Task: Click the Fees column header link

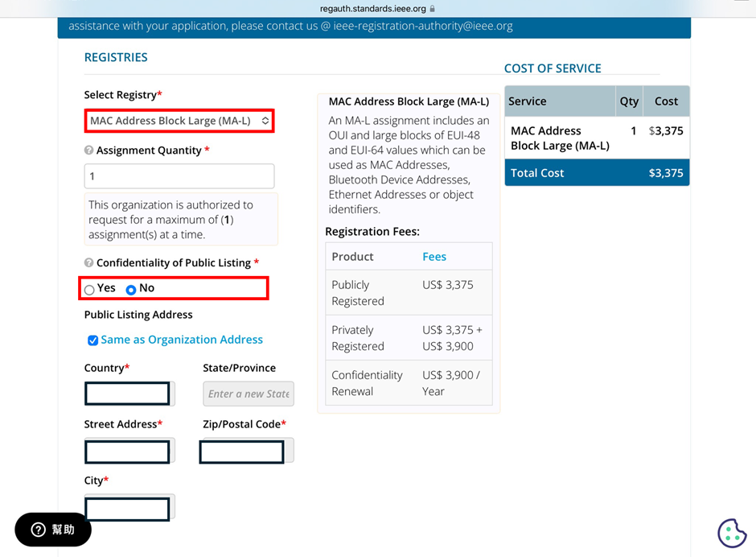Action: point(434,257)
